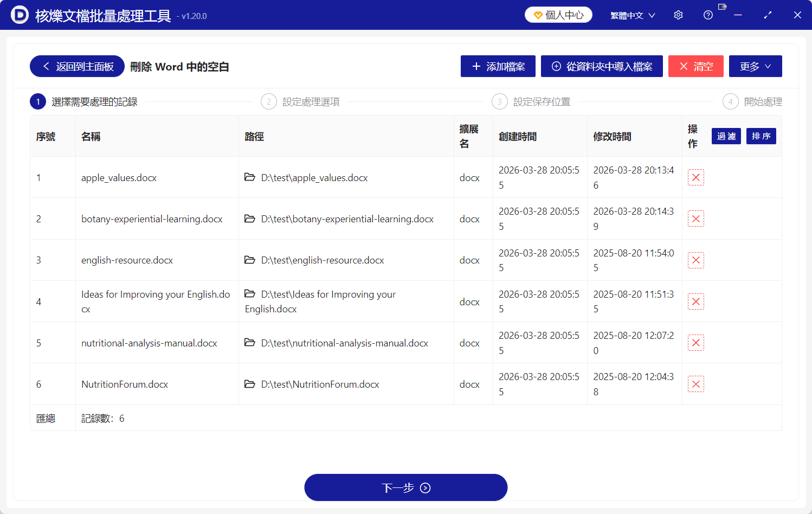Viewport: 812px width, 514px height.
Task: Click the help question mark icon
Action: pos(708,15)
